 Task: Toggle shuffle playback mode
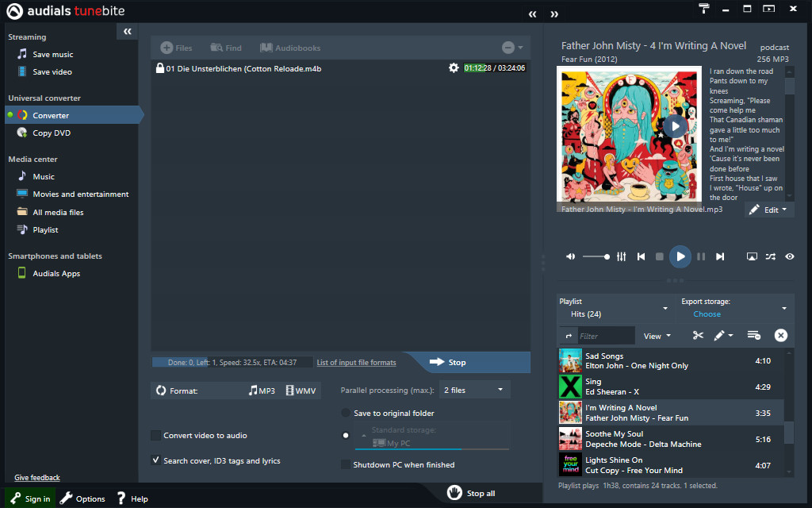(x=771, y=256)
